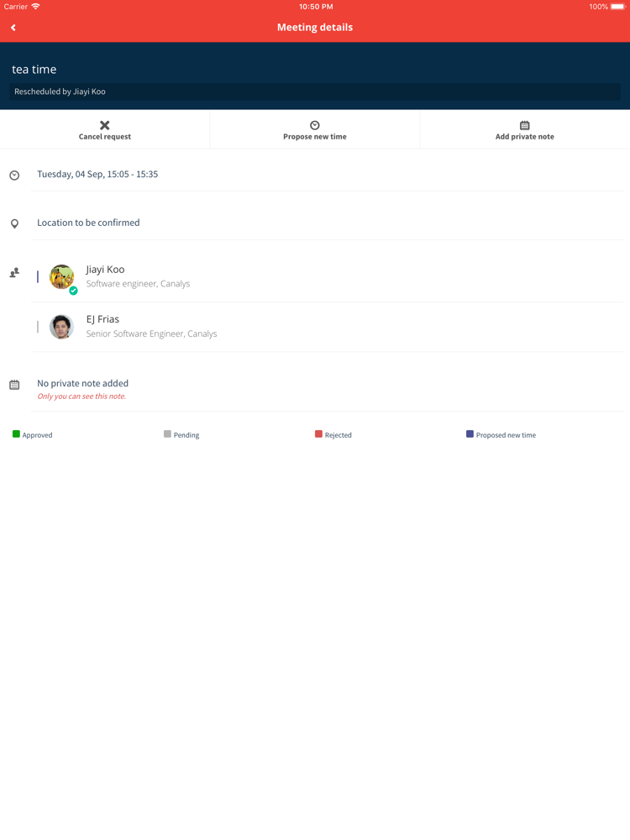Click the clock icon beside meeting date
This screenshot has width=630, height=840.
[x=14, y=176]
